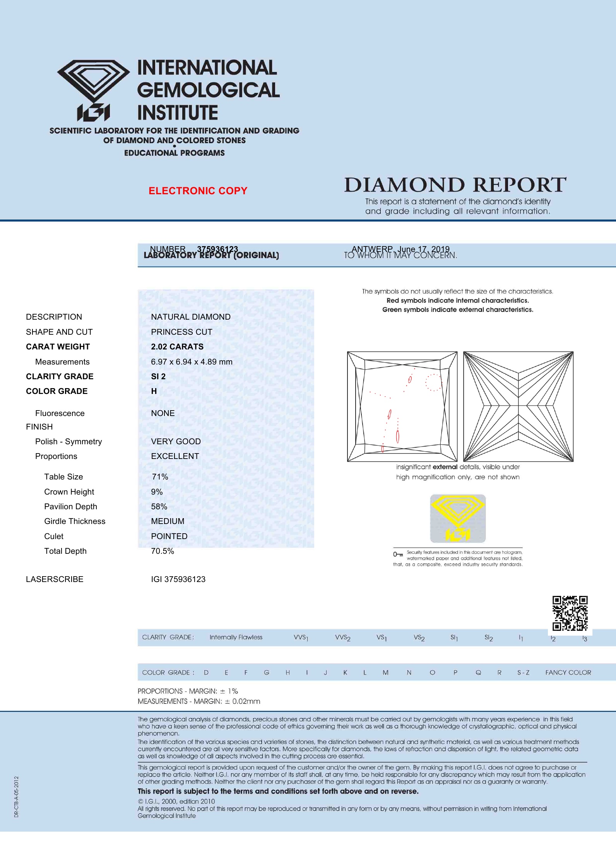This screenshot has width=616, height=868.
Task: Click the SI2 mark on clarity scale
Action: tap(489, 638)
